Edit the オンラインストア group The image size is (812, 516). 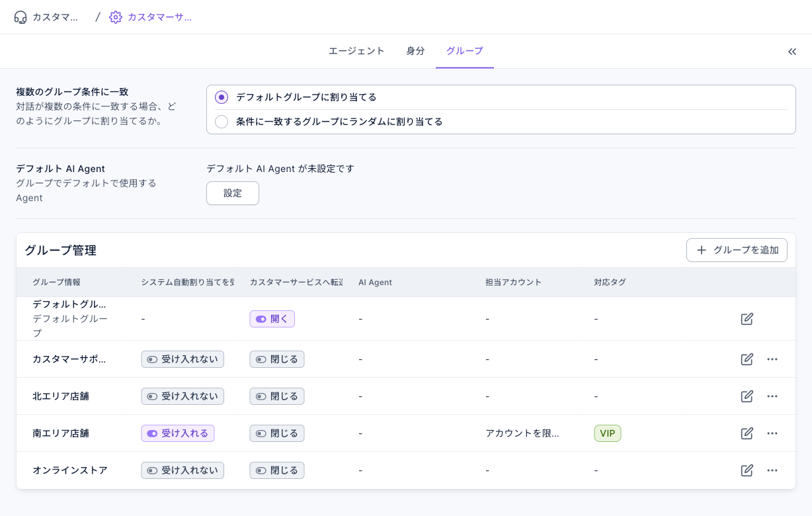pos(747,470)
